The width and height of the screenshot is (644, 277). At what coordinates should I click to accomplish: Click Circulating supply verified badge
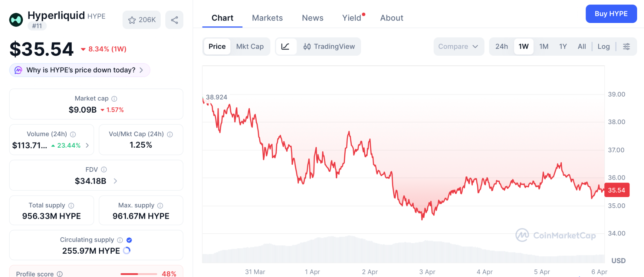129,240
